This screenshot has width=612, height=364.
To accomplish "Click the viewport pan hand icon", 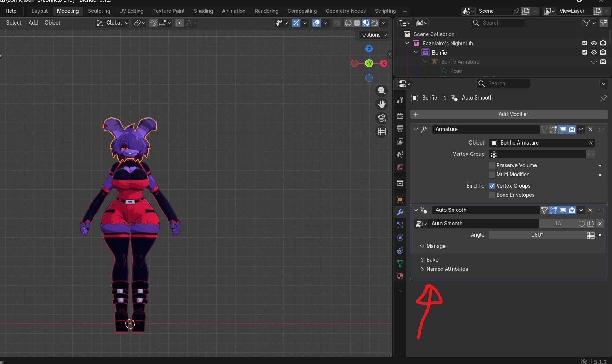I will tap(382, 104).
